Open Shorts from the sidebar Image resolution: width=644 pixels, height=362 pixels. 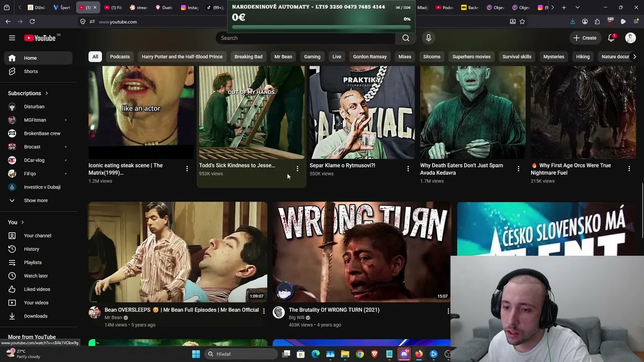[x=38, y=71]
